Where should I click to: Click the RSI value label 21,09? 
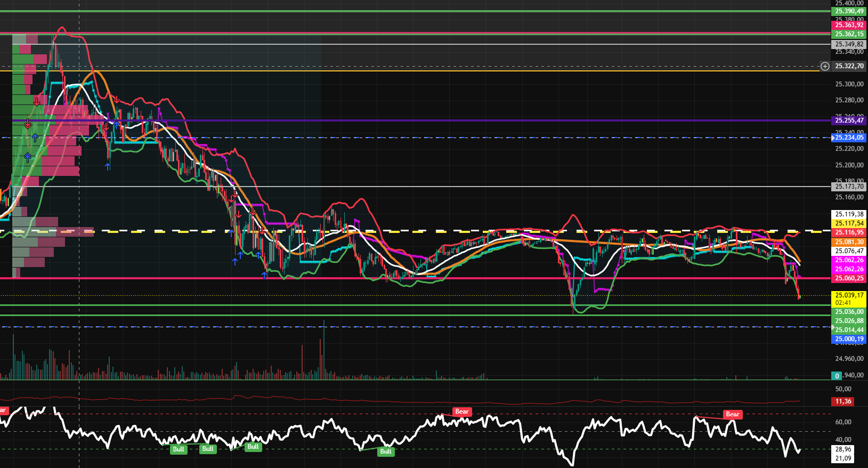point(843,458)
